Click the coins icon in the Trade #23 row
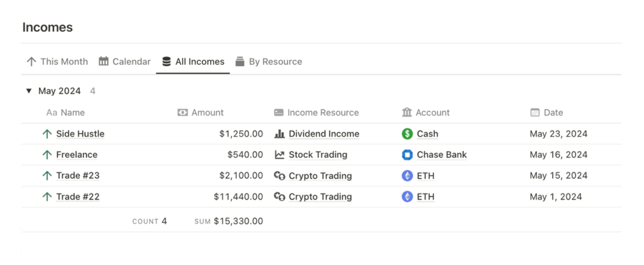 point(279,176)
